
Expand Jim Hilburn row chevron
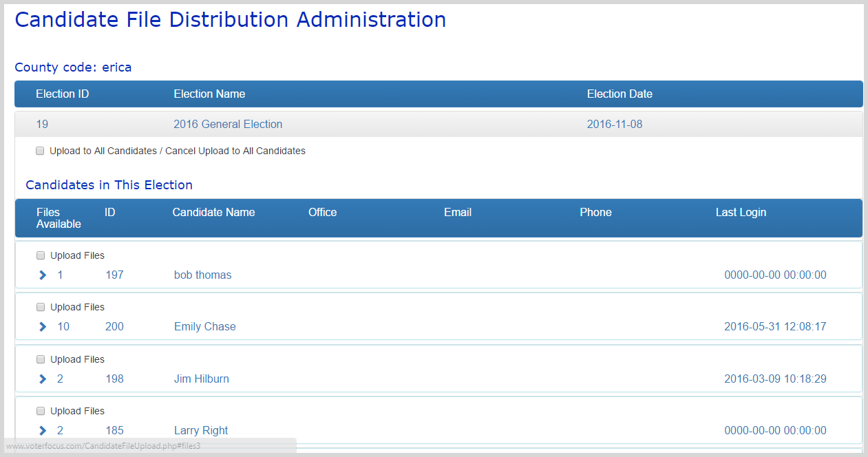43,379
